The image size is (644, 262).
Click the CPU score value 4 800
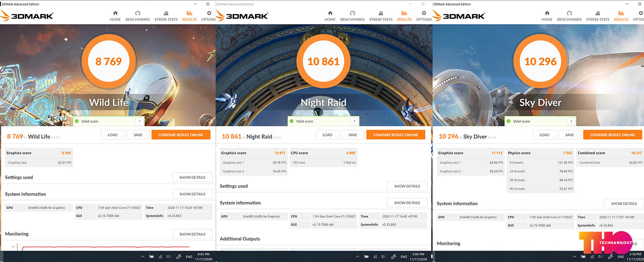(x=351, y=153)
